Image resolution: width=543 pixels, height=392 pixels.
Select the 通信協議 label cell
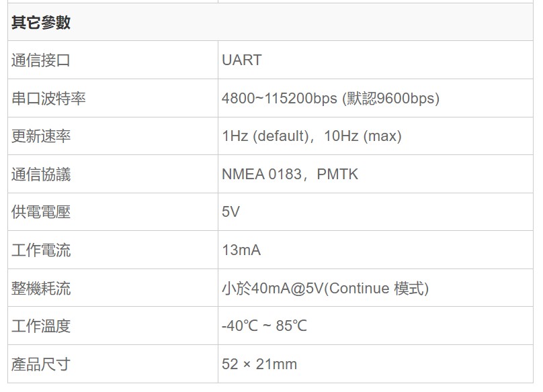(113, 174)
